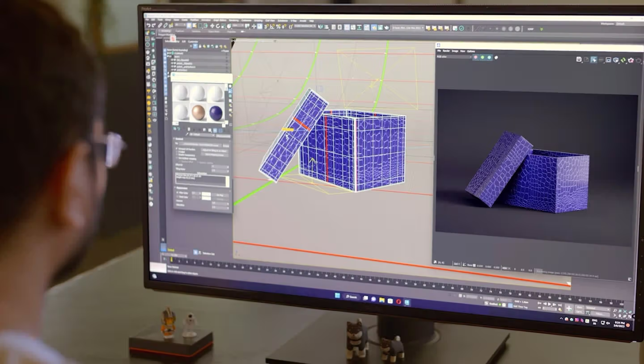
Task: Click the Mirror tool icon
Action: tap(321, 27)
